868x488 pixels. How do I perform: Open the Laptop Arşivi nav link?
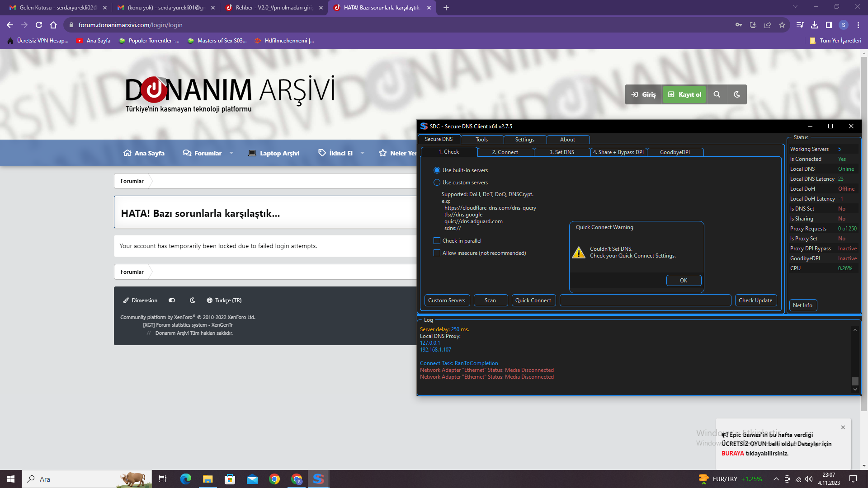pos(274,153)
